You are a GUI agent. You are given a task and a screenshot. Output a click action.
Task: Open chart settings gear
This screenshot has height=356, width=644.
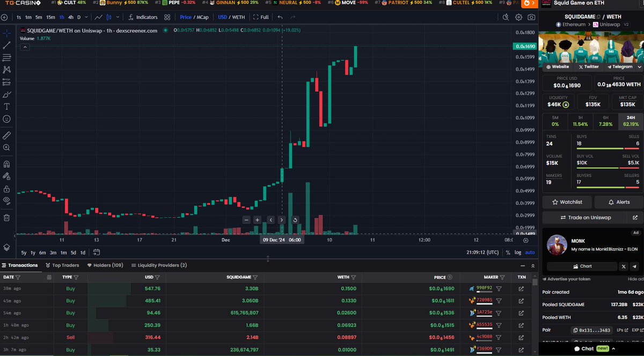[x=518, y=17]
